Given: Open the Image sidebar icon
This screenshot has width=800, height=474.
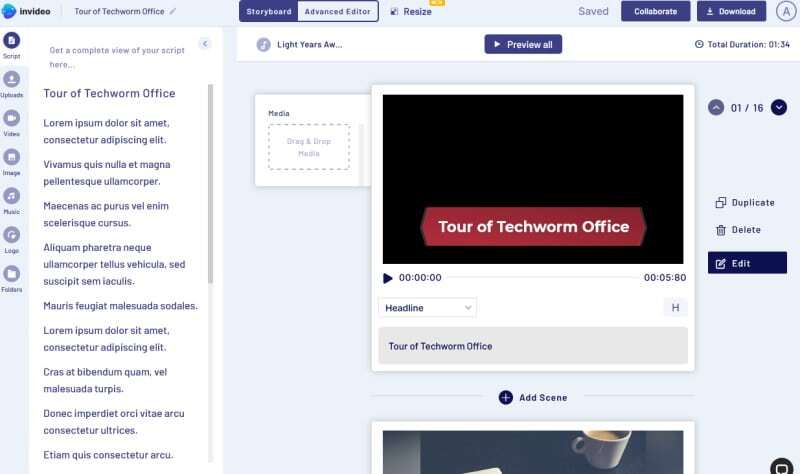Looking at the screenshot, I should (x=11, y=157).
